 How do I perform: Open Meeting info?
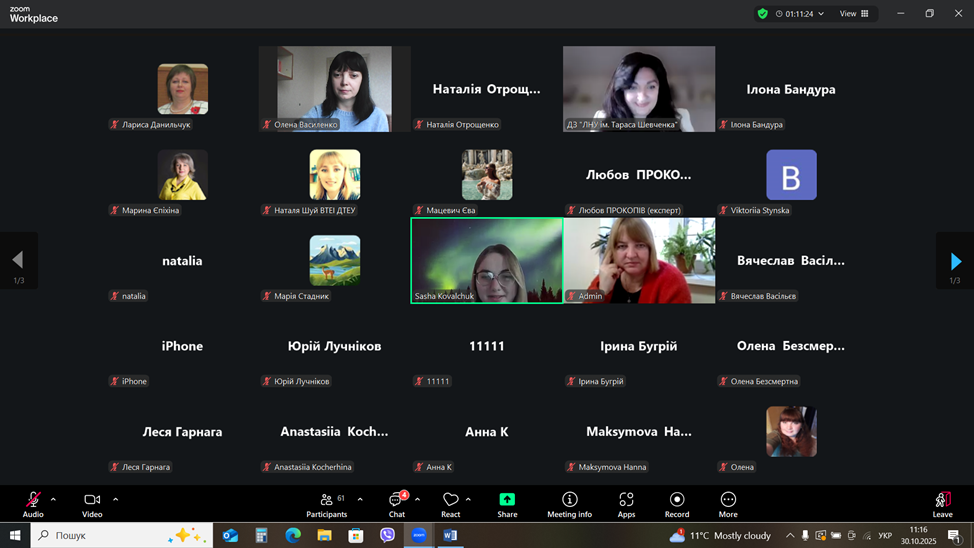click(569, 504)
